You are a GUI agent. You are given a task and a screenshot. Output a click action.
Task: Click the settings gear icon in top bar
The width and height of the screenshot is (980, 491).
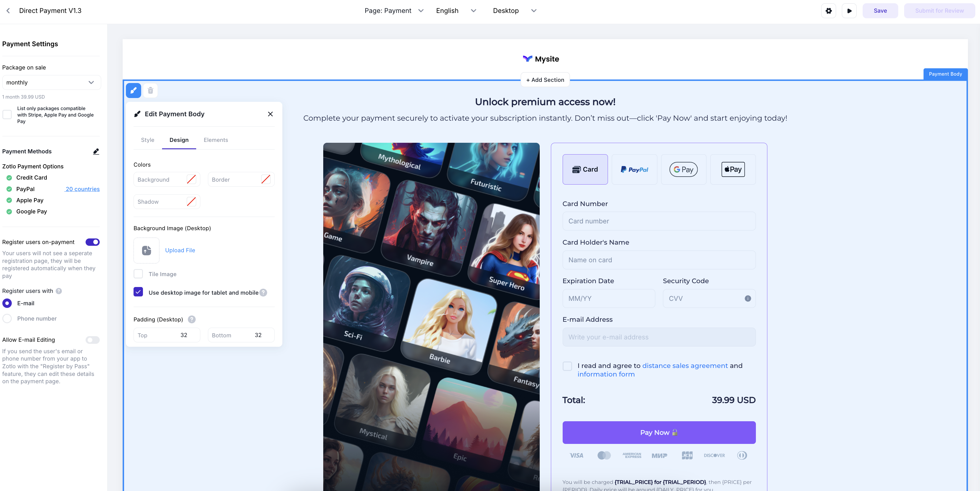coord(828,11)
